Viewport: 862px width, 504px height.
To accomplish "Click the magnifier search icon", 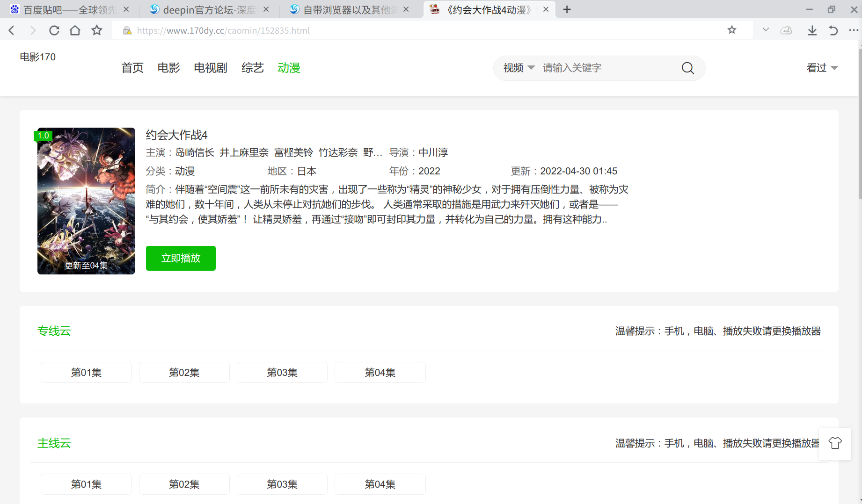I will [687, 68].
